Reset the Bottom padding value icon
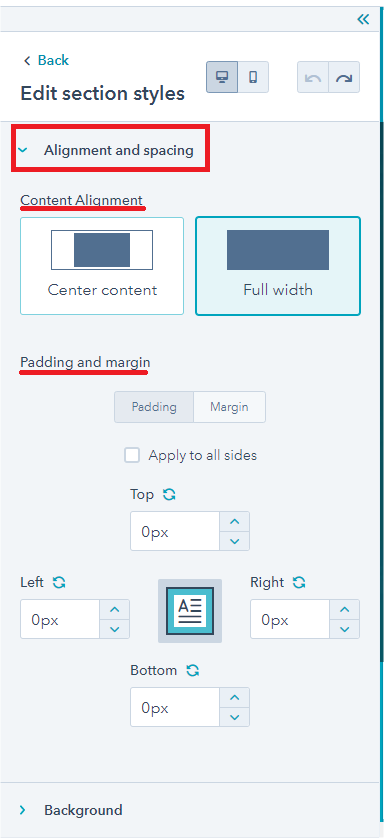The height and width of the screenshot is (838, 384). [x=193, y=670]
